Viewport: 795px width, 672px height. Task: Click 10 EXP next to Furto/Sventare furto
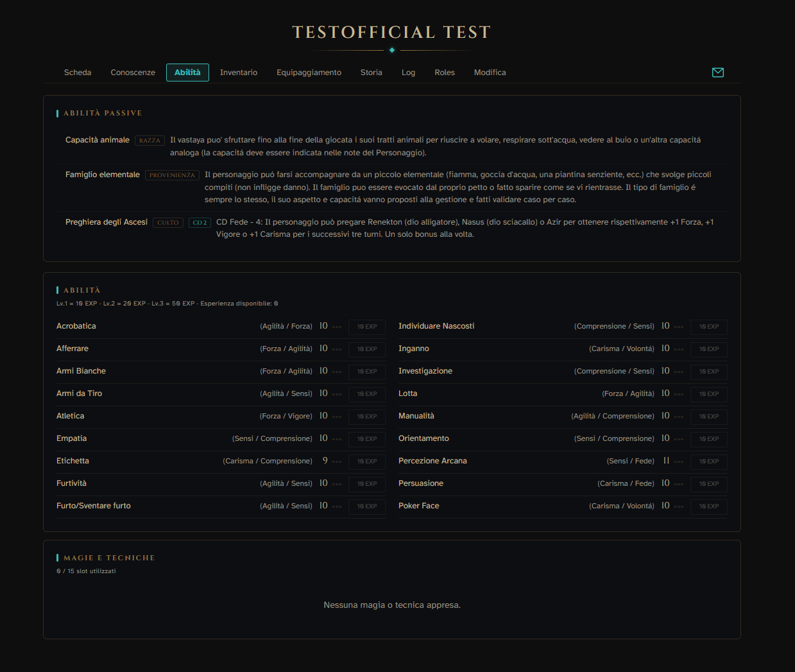(x=367, y=506)
